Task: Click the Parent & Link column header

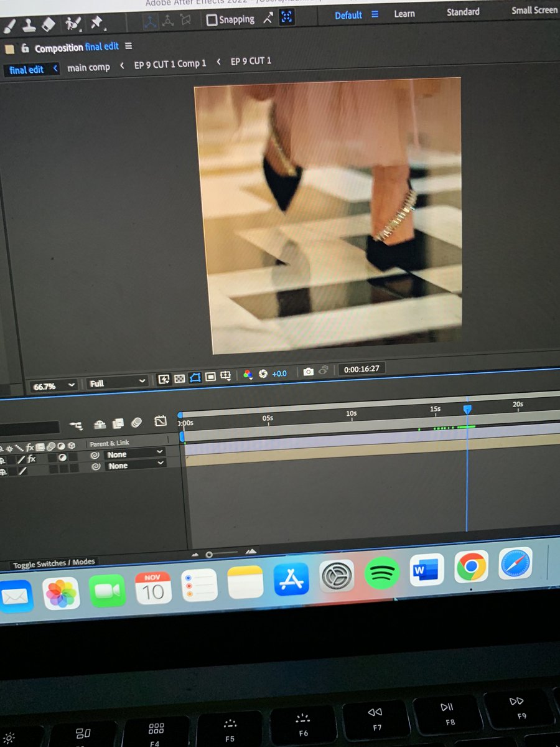Action: coord(110,443)
